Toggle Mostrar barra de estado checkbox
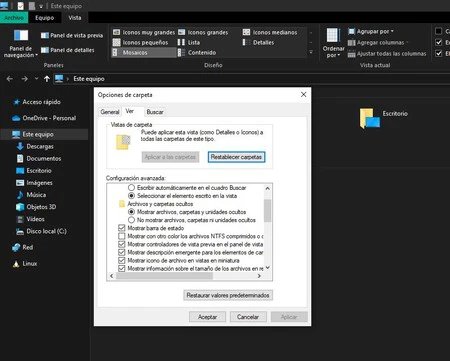The image size is (450, 361). click(122, 228)
